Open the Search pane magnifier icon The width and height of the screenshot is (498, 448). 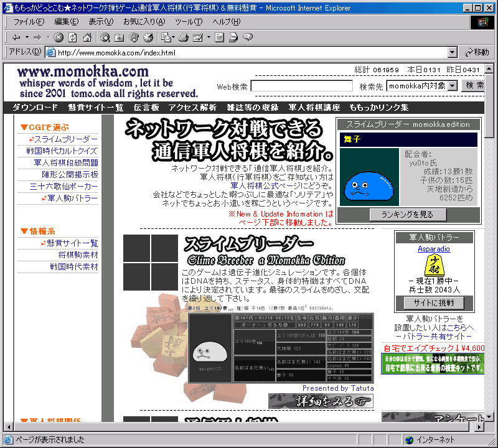click(105, 37)
